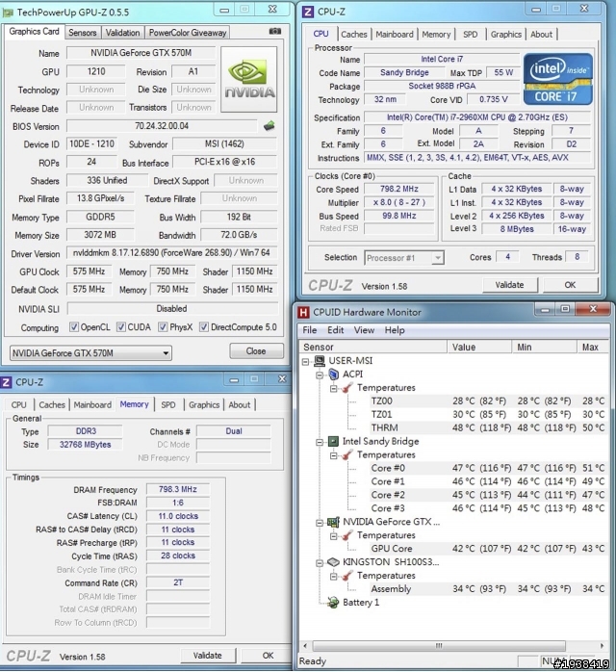Click the Battery 1 icon
Viewport: 616px width, 672px height.
pos(333,603)
